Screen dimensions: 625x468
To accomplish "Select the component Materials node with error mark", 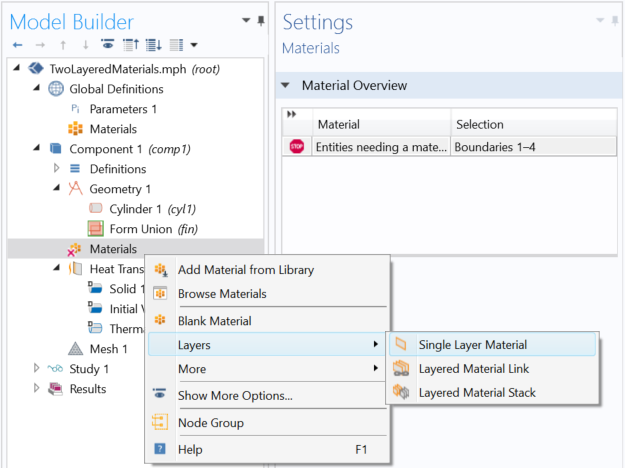I will pos(113,249).
